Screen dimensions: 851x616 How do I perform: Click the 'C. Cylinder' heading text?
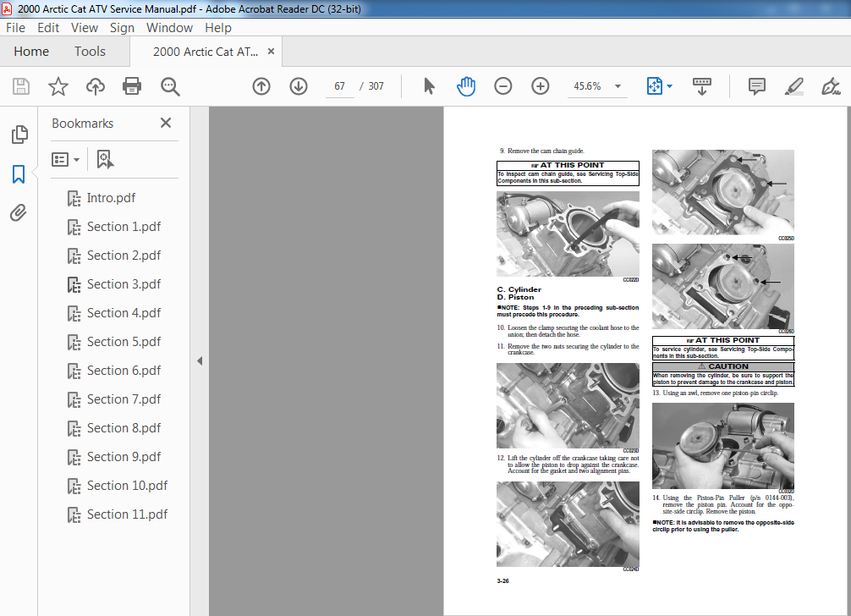coord(519,289)
